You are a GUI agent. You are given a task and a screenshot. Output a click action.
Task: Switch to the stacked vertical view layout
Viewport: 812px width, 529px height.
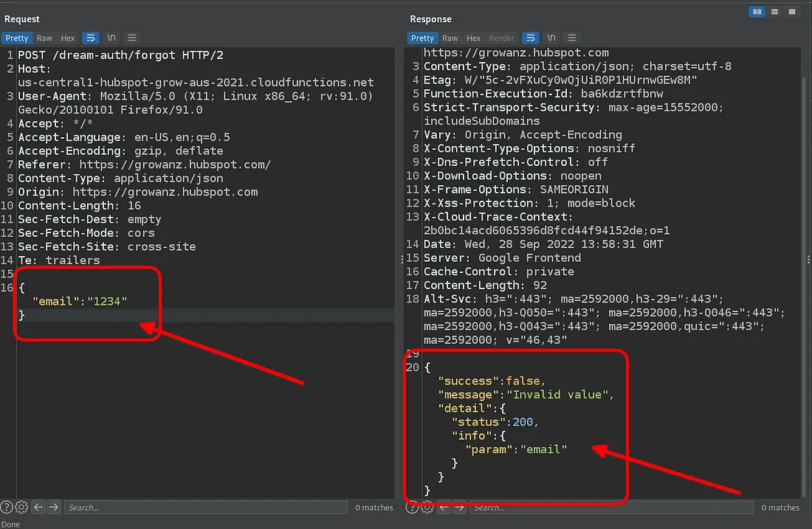[774, 12]
